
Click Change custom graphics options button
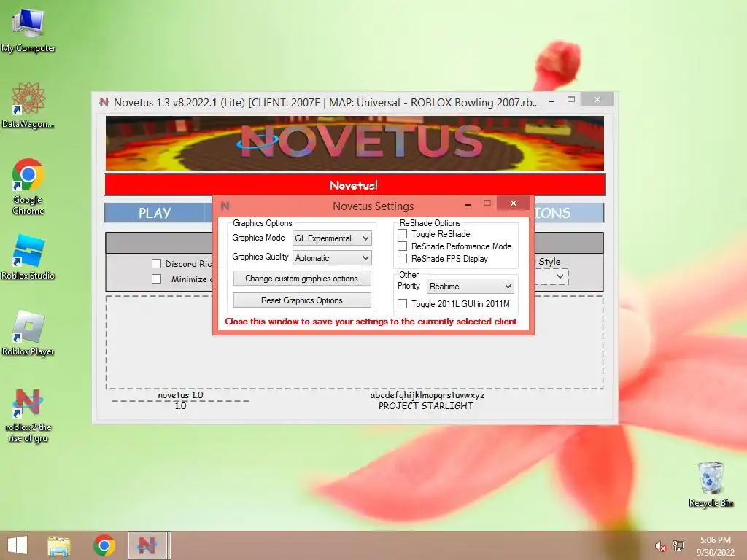(301, 279)
